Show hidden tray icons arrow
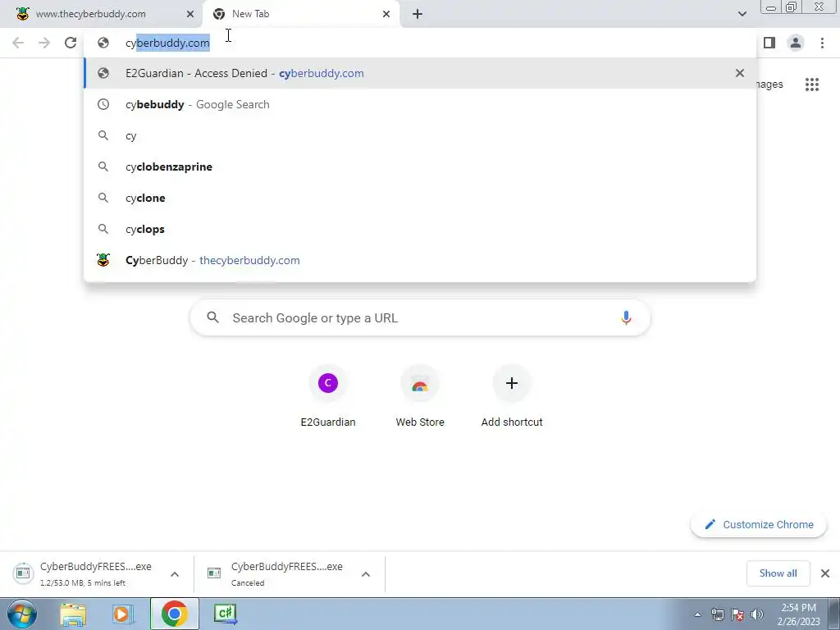The height and width of the screenshot is (630, 840). pos(697,614)
